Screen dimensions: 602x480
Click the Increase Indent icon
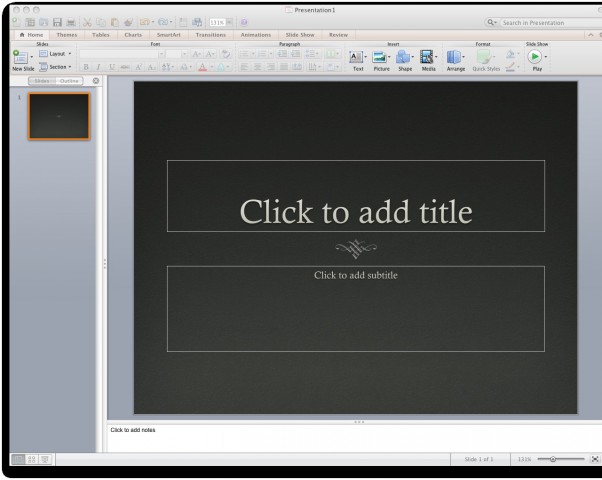pyautogui.click(x=295, y=54)
